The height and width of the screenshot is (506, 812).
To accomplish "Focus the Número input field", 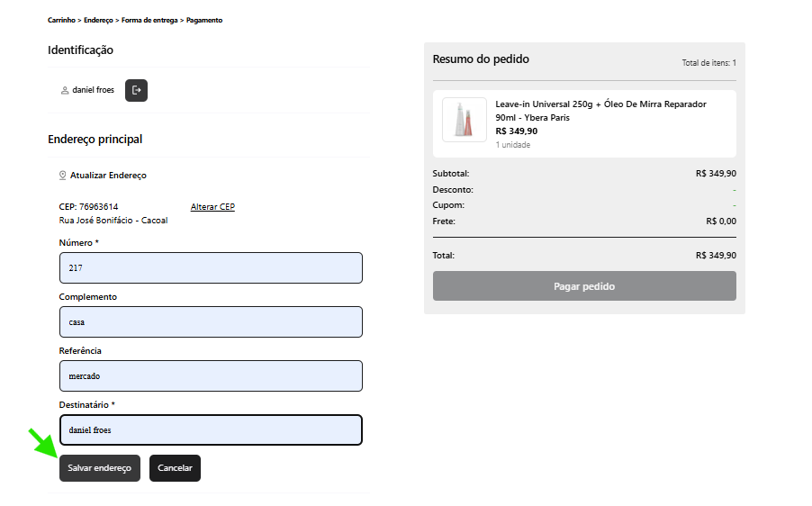I will (x=211, y=267).
